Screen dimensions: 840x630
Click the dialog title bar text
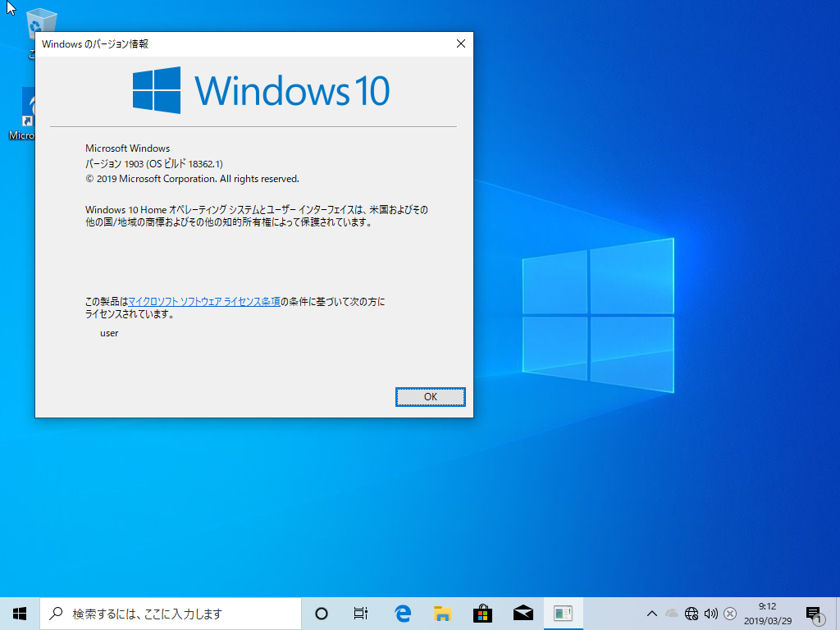[95, 44]
